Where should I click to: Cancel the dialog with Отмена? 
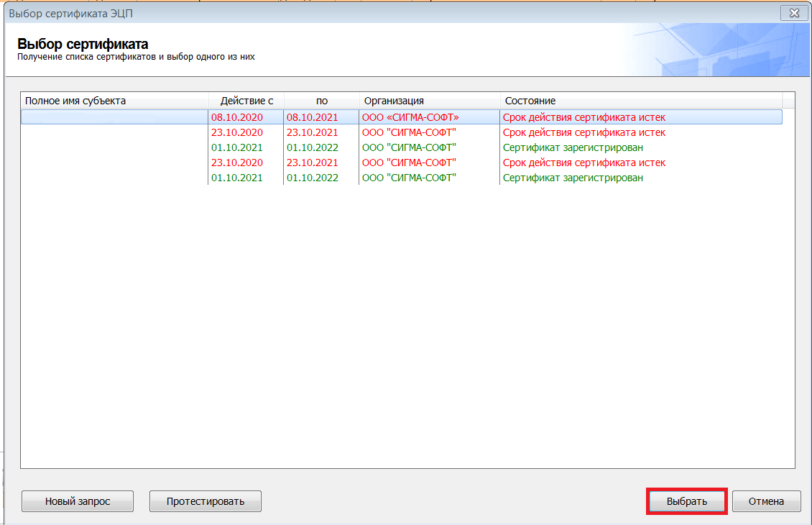(x=766, y=501)
